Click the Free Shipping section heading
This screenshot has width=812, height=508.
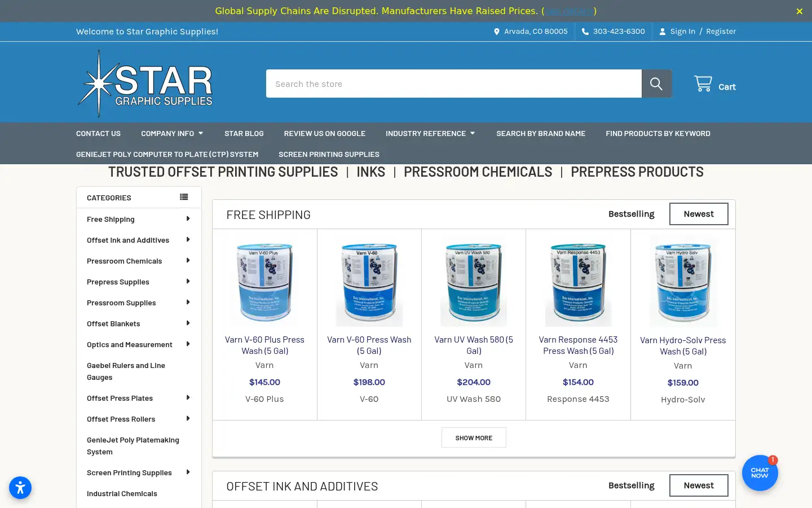coord(268,214)
